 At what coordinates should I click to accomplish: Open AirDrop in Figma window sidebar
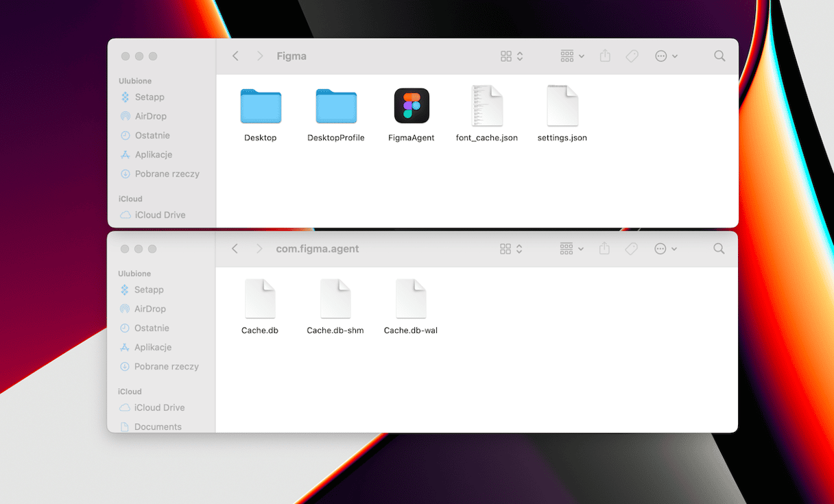(150, 117)
